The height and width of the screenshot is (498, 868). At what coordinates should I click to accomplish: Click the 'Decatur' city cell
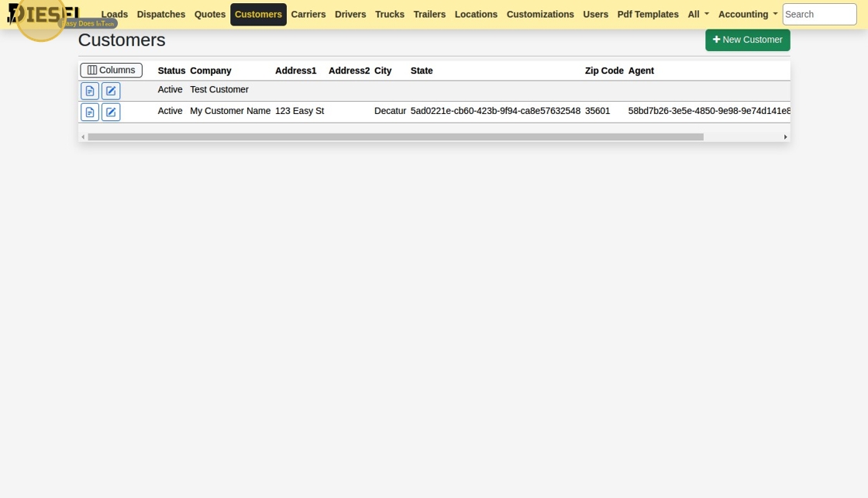tap(391, 112)
